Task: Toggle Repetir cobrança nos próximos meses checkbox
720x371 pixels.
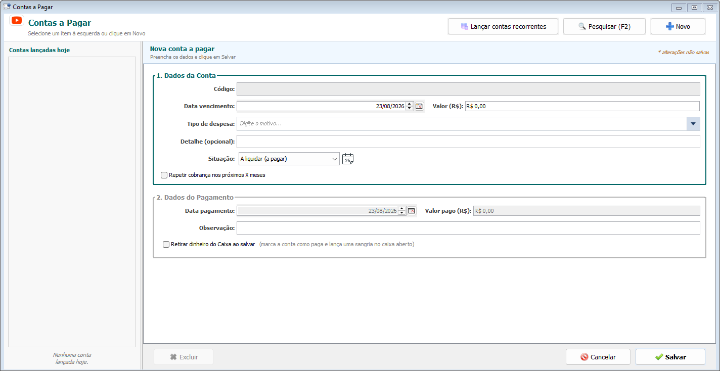Action: (164, 175)
